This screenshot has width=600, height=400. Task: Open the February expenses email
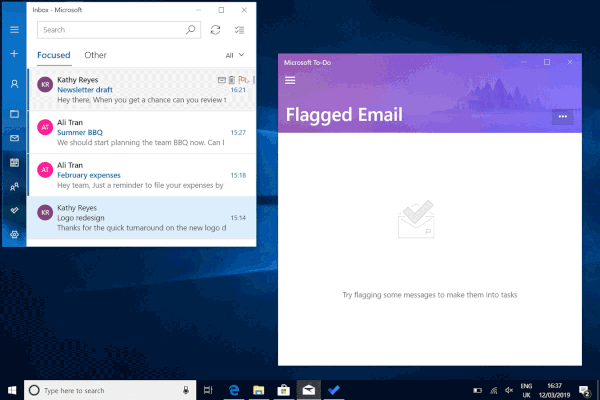pos(142,175)
